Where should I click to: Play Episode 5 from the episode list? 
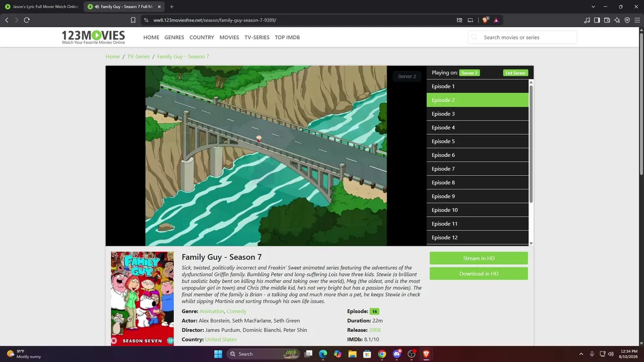(477, 141)
